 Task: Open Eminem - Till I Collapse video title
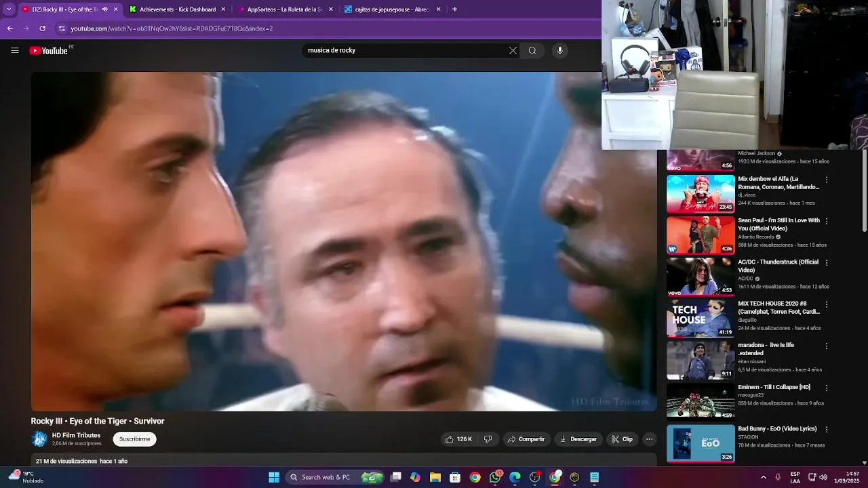click(x=774, y=387)
